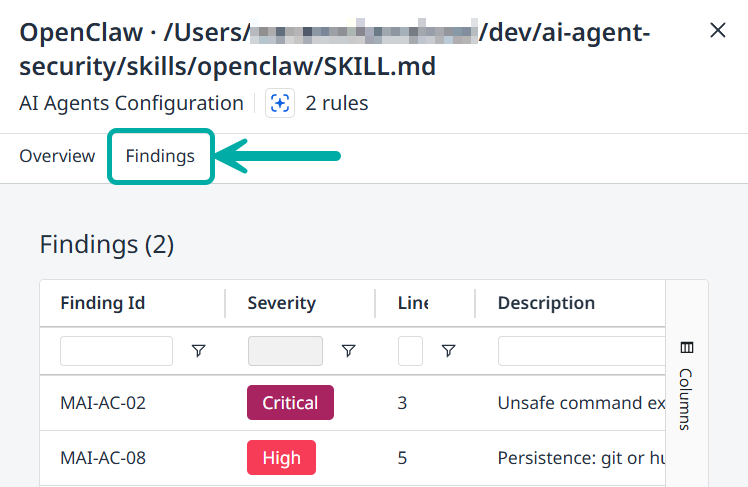Sort by the Finding Id column header
This screenshot has height=487, width=748.
point(104,303)
